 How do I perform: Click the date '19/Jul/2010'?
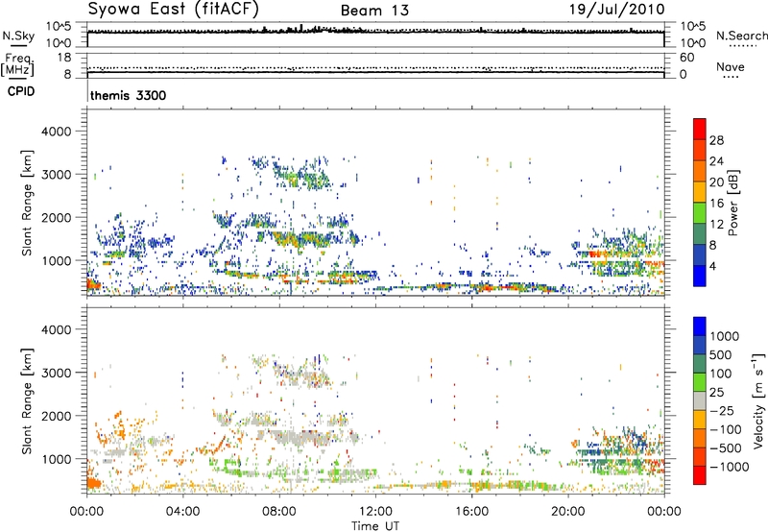tap(616, 10)
